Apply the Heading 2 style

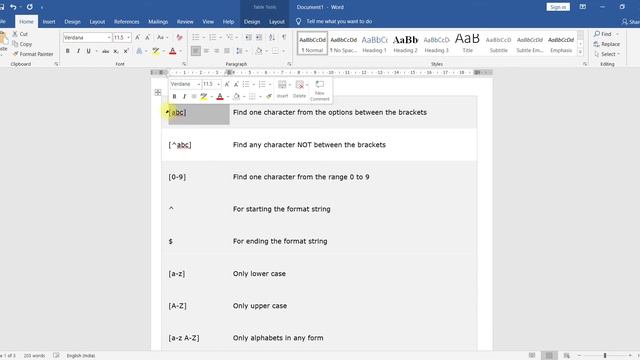pos(405,43)
